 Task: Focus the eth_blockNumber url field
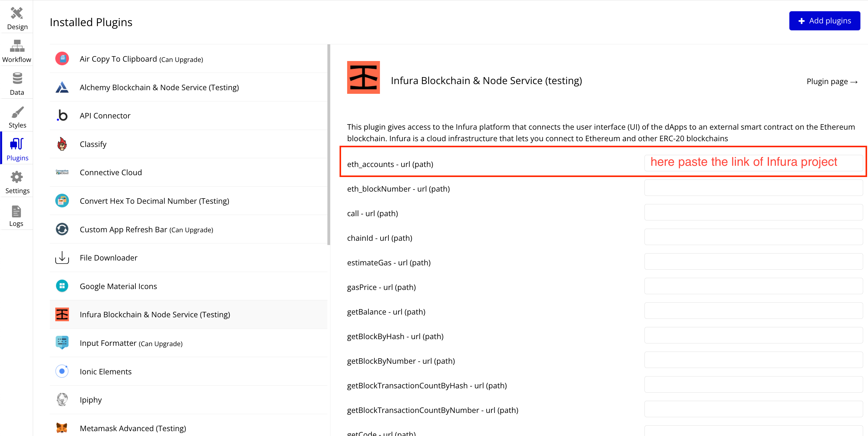point(753,187)
